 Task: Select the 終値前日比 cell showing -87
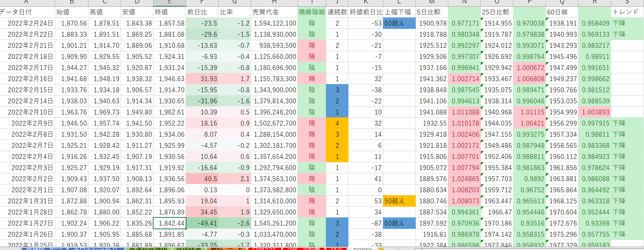point(365,223)
